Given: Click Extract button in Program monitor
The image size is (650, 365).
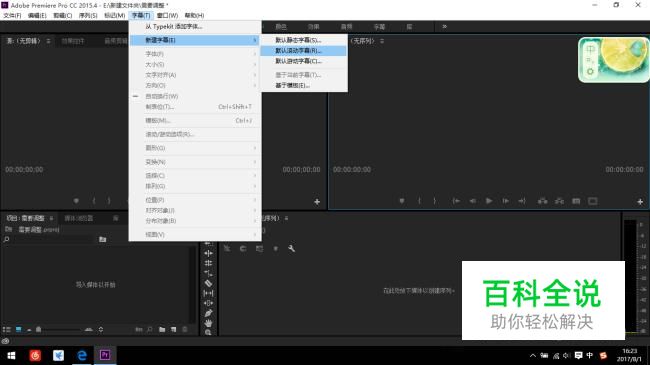Looking at the screenshot, I should point(559,201).
